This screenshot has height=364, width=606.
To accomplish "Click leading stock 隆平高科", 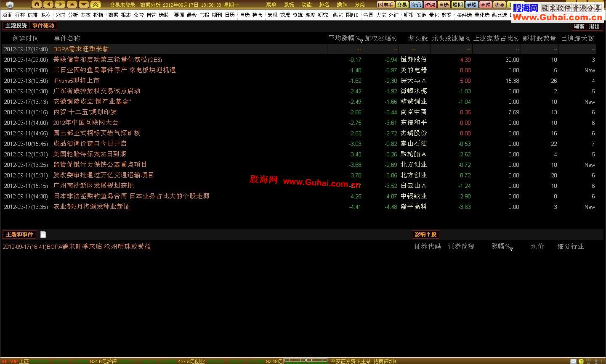I will [413, 207].
